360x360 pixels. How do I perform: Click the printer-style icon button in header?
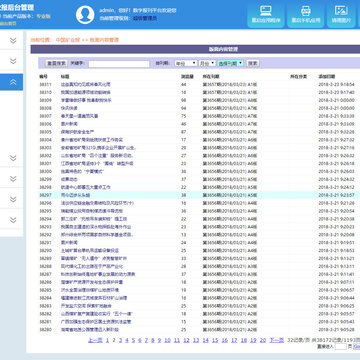(306, 11)
